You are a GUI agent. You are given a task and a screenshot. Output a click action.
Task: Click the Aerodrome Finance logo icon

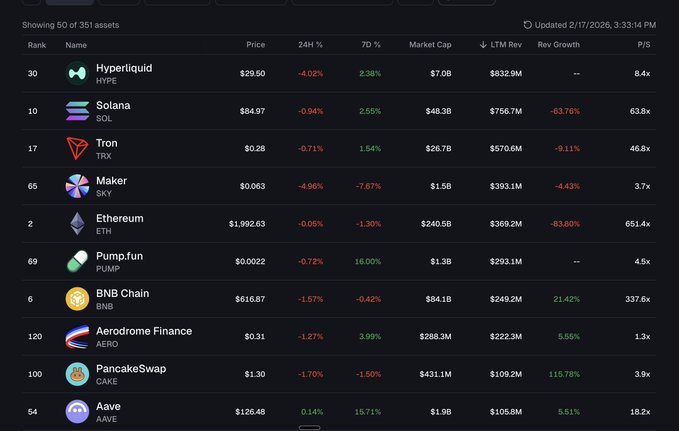[x=77, y=337]
